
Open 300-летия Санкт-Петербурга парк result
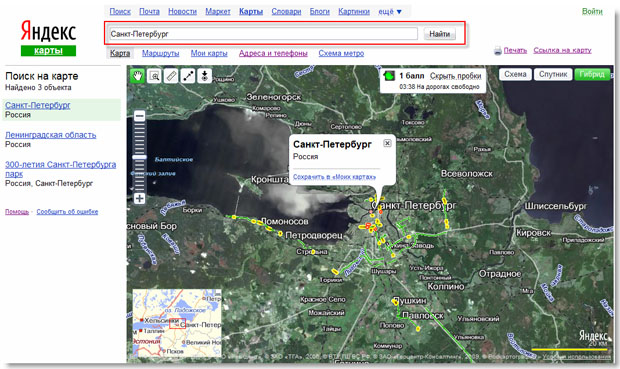(60, 169)
